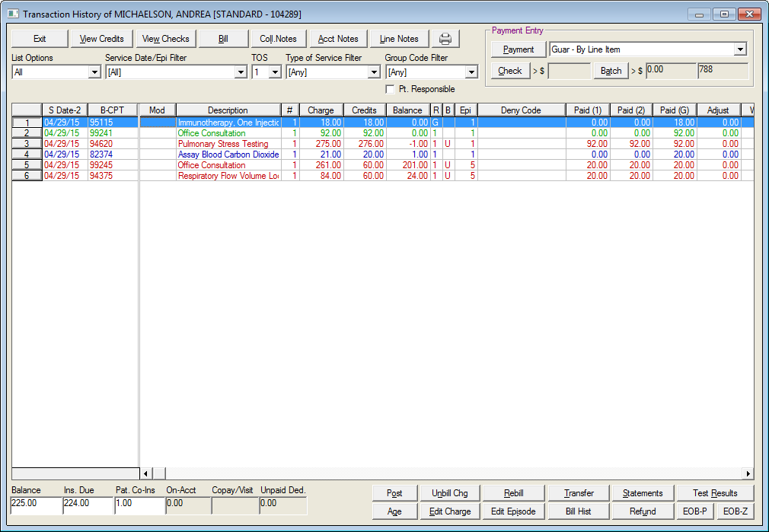Click the Refund button
Image resolution: width=769 pixels, height=532 pixels.
pos(643,511)
